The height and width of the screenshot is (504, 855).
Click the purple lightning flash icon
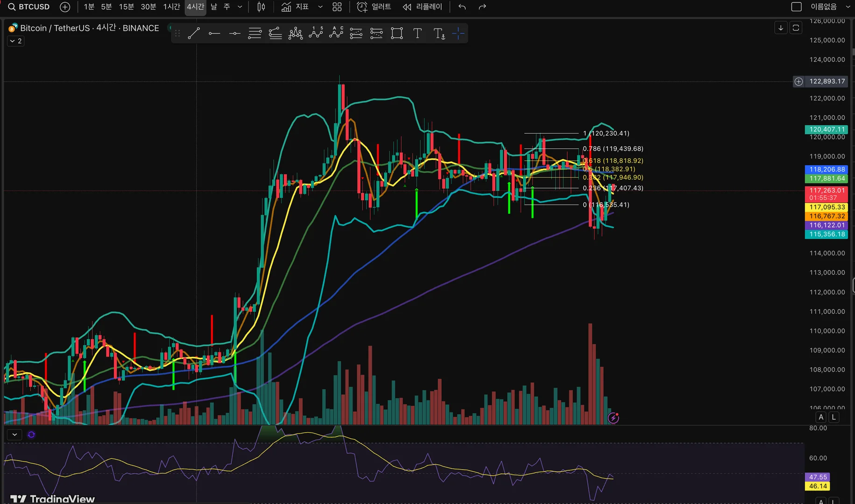(614, 418)
